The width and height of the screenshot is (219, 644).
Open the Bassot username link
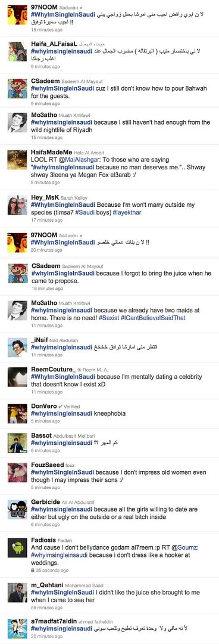[x=42, y=436]
